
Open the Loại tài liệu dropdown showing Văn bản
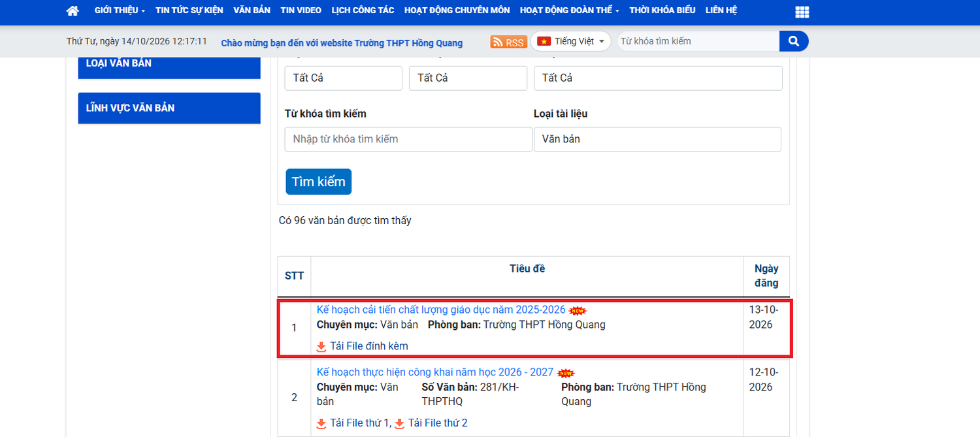(x=657, y=139)
